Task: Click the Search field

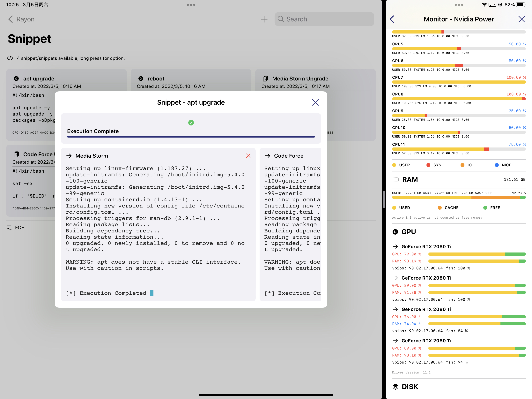Action: [x=324, y=19]
